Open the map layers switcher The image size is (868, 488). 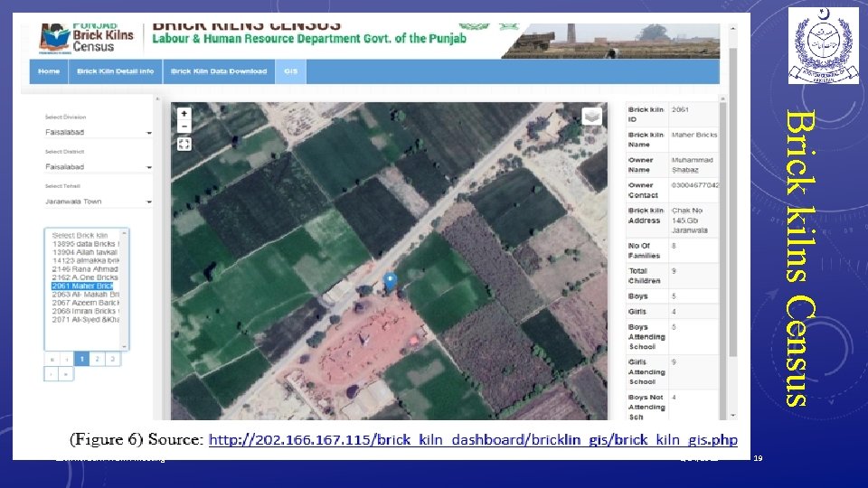[x=591, y=117]
